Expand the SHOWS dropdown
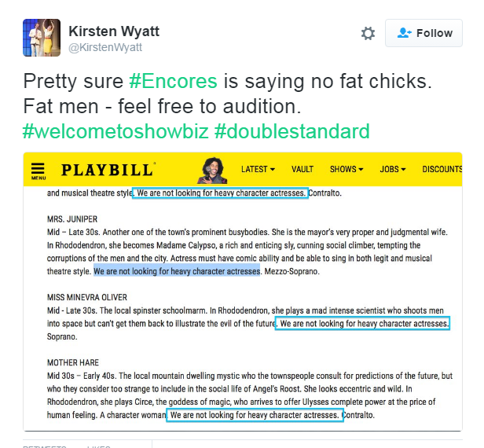Image resolution: width=484 pixels, height=448 pixels. [x=346, y=169]
